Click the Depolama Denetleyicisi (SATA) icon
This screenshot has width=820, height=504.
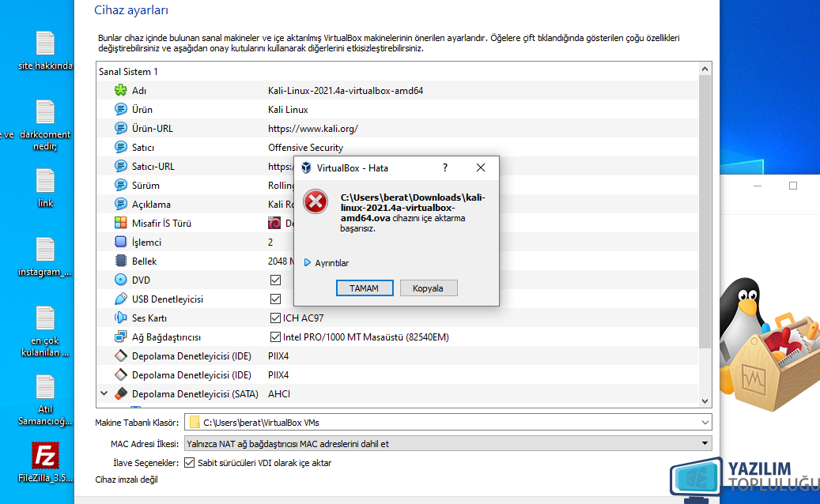(x=121, y=393)
